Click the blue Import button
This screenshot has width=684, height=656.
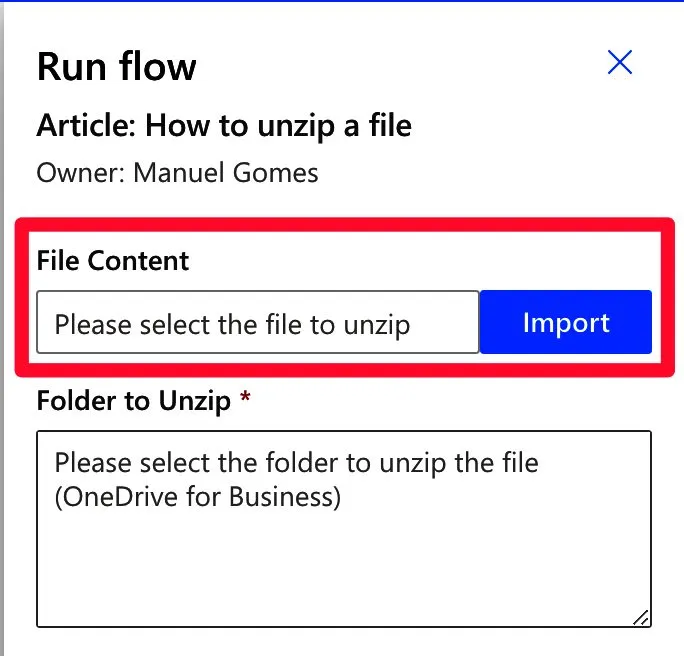tap(566, 323)
